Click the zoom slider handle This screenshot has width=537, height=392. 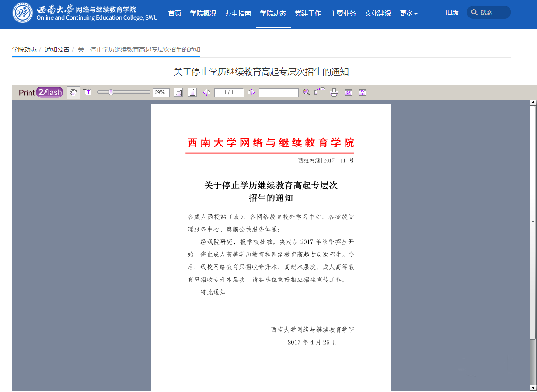[x=111, y=92]
